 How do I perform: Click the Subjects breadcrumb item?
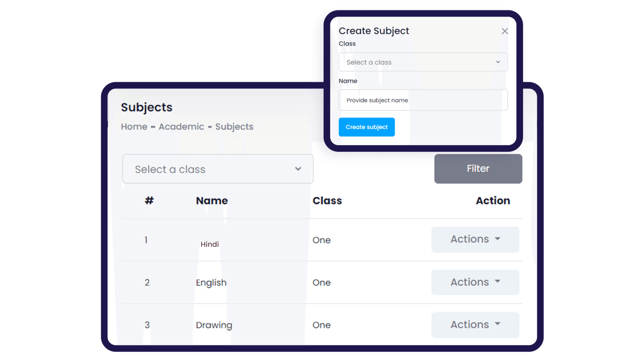tap(234, 126)
